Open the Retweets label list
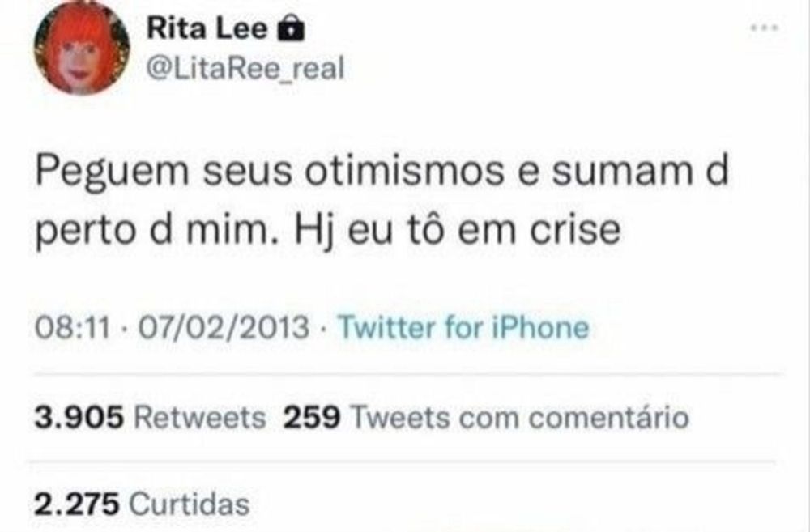Viewport: 810px width, 532px height. coord(200,417)
